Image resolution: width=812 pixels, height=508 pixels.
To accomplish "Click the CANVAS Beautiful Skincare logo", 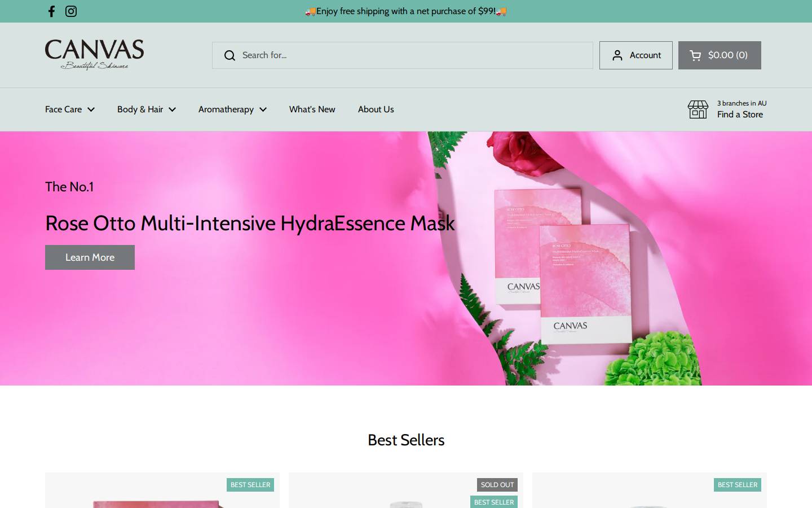I will [x=94, y=55].
